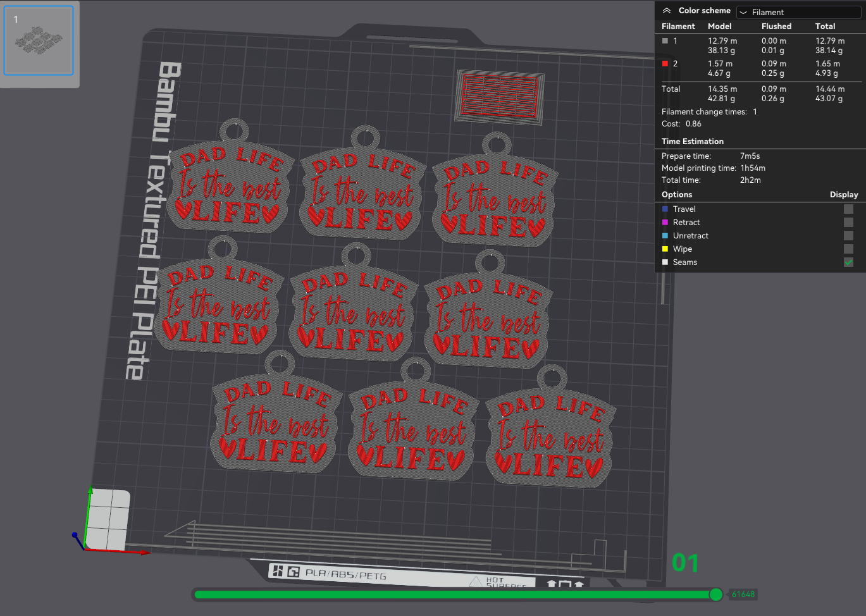The width and height of the screenshot is (866, 616).
Task: Click filament 1 gray color swatch
Action: tap(665, 40)
